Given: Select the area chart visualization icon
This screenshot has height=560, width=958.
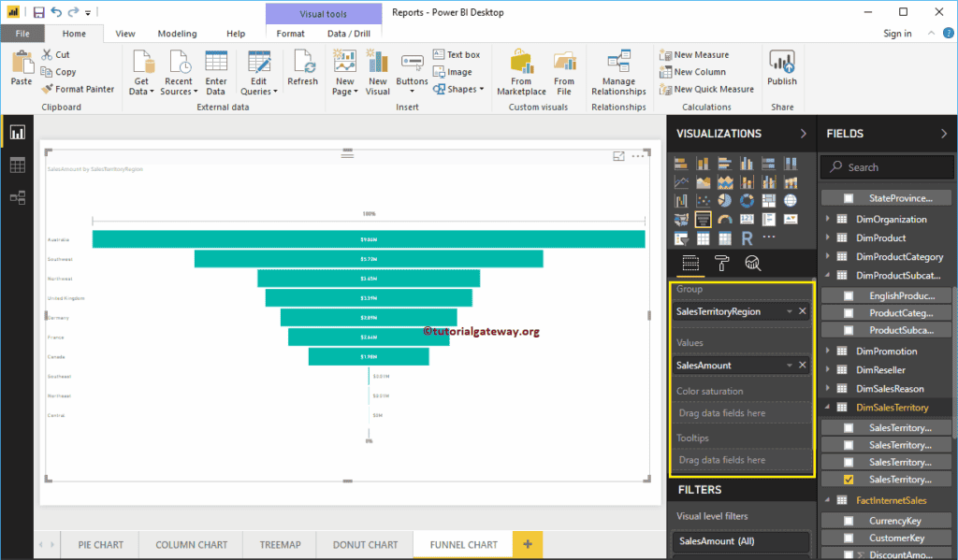Looking at the screenshot, I should click(703, 182).
